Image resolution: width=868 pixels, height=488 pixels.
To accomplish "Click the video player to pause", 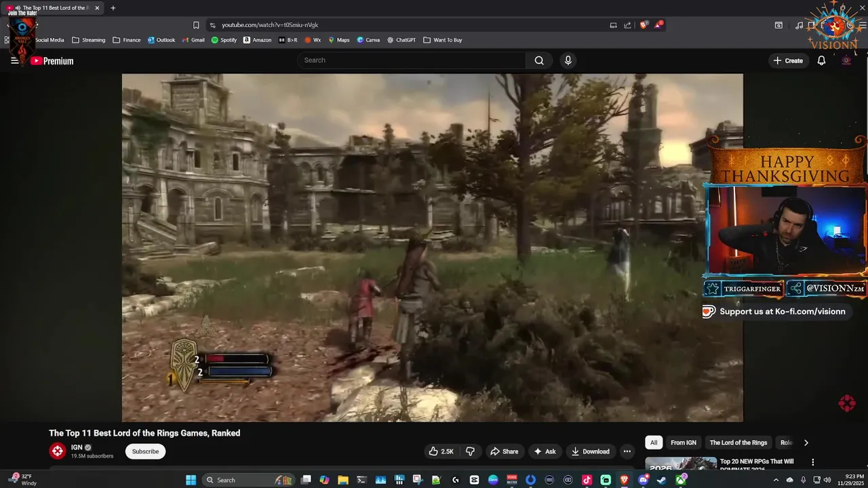I will pyautogui.click(x=433, y=247).
